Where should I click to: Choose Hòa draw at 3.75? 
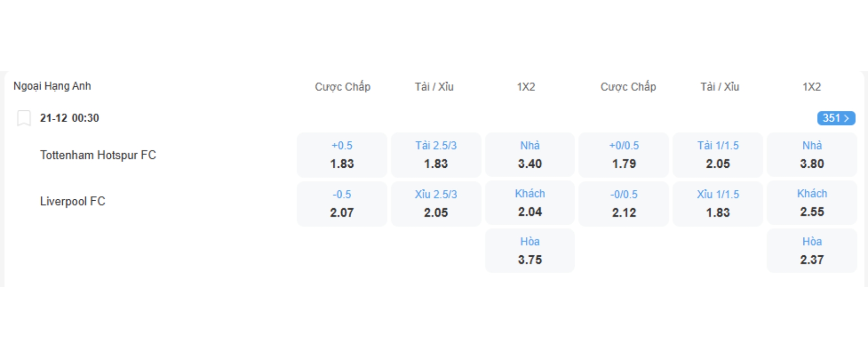(530, 251)
